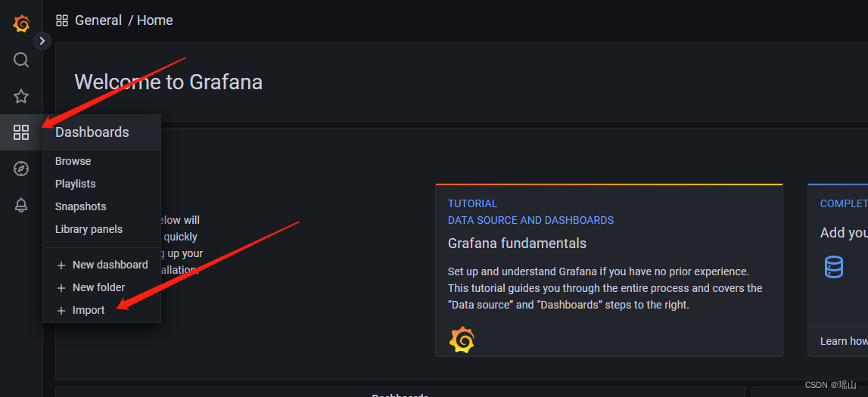Open Alerting bell icon
This screenshot has width=868, height=397.
tap(21, 205)
